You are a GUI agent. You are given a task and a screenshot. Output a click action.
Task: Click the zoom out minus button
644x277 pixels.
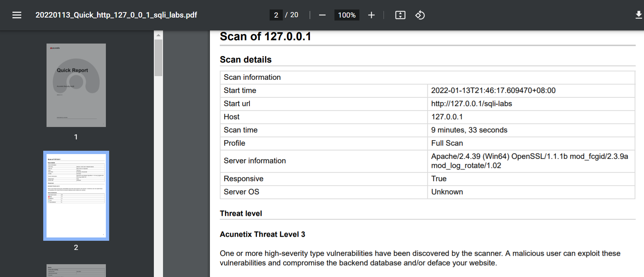[322, 15]
